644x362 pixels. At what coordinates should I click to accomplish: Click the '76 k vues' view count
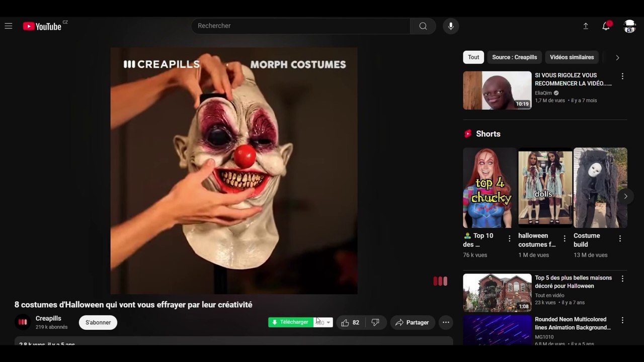point(475,255)
